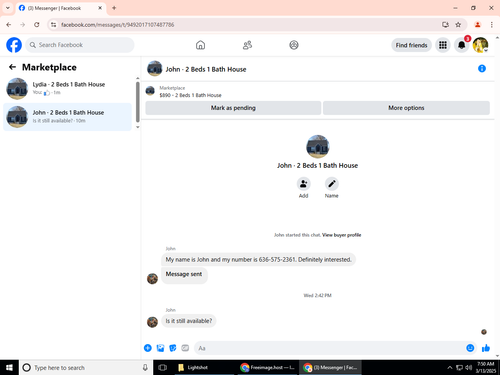The height and width of the screenshot is (375, 500).
Task: Open the Home feed icon
Action: point(200,45)
